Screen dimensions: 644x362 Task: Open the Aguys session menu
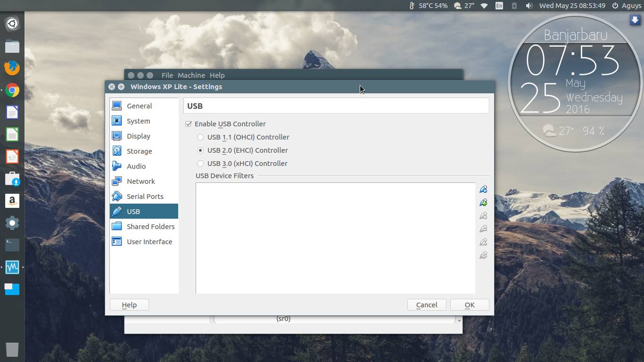coord(627,6)
